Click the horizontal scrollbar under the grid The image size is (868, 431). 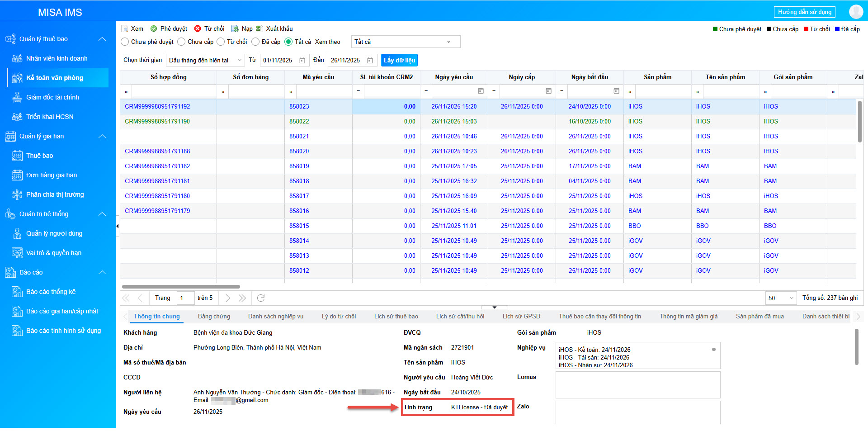tap(181, 287)
